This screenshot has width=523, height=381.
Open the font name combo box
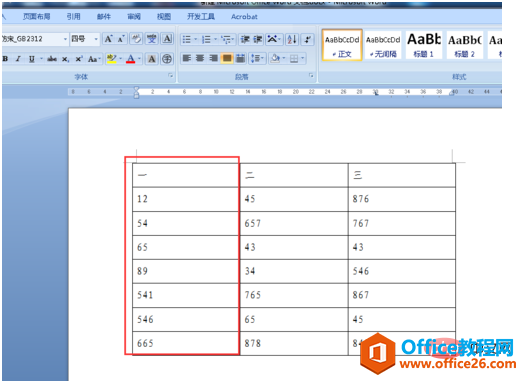(x=35, y=39)
